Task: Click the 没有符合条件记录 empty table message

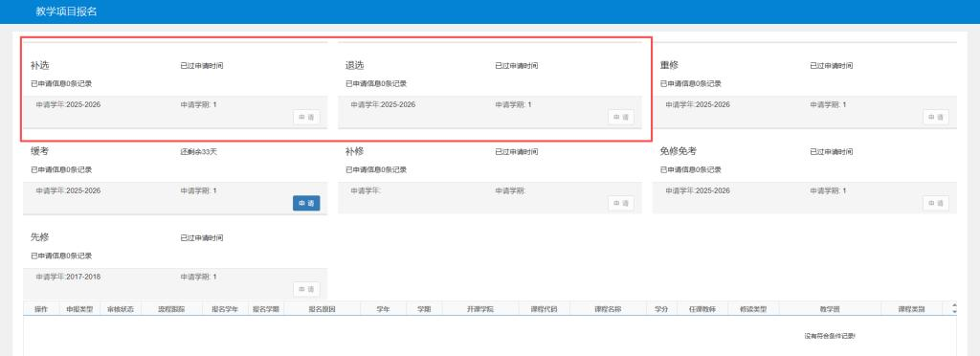Action: point(830,336)
